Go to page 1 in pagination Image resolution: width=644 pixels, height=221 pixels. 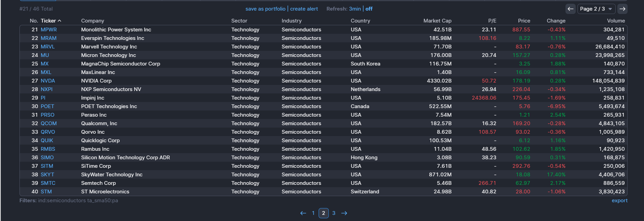(313, 213)
